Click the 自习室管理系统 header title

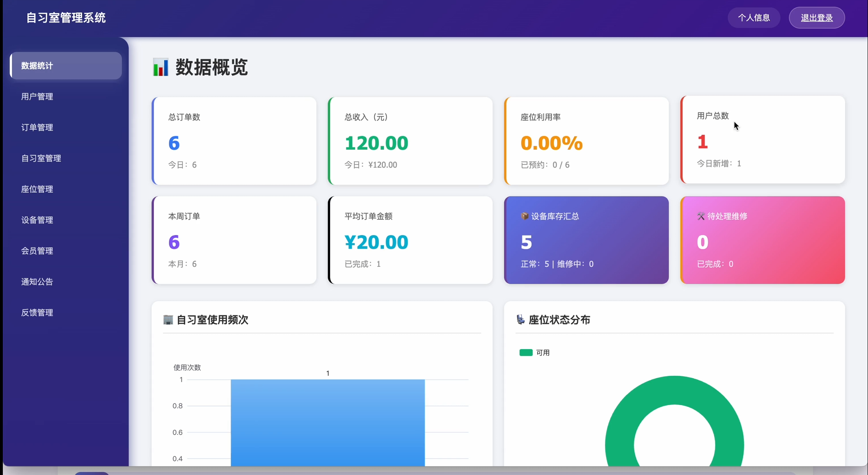click(x=66, y=17)
